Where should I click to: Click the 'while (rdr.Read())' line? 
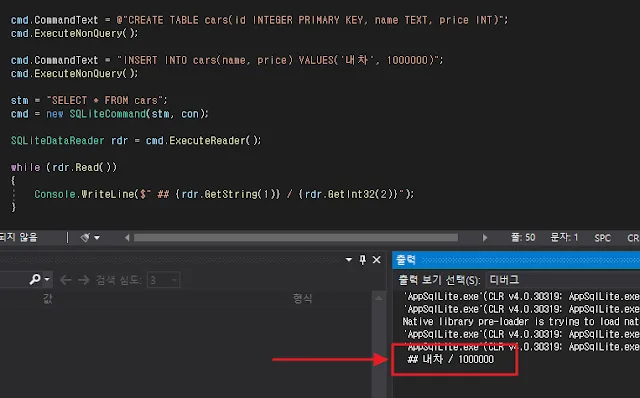[x=64, y=167]
